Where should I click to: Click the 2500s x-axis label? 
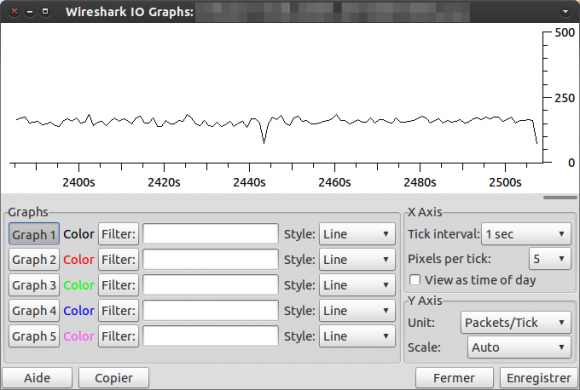point(505,182)
